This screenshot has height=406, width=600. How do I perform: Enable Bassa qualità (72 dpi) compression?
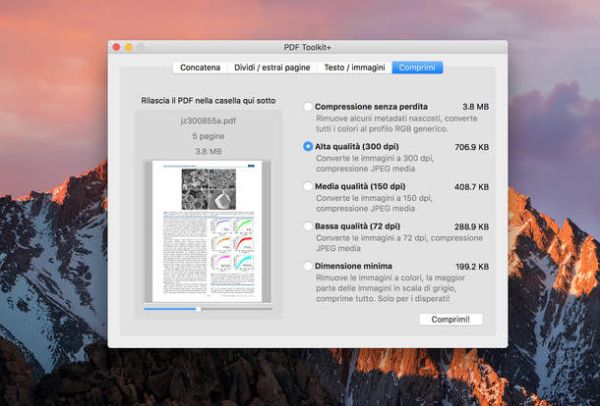[x=308, y=226]
